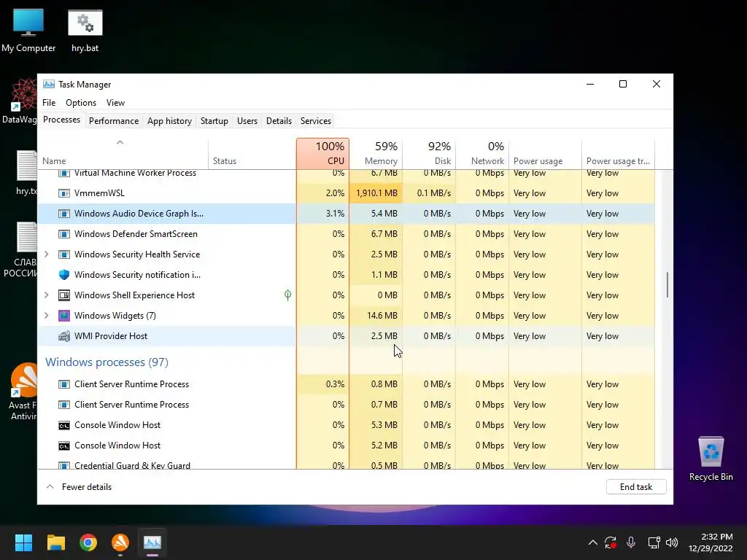Click the network tray icon

654,542
